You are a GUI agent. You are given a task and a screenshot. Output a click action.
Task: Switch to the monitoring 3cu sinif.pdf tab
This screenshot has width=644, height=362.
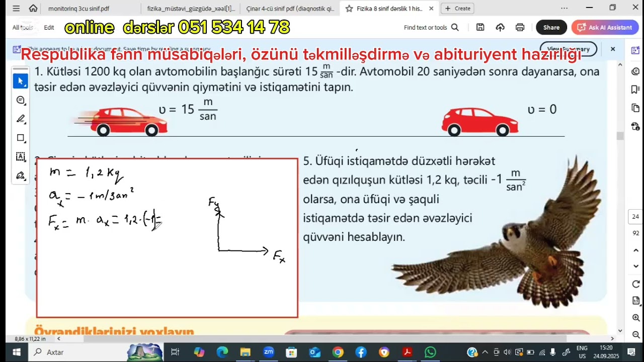(78, 9)
